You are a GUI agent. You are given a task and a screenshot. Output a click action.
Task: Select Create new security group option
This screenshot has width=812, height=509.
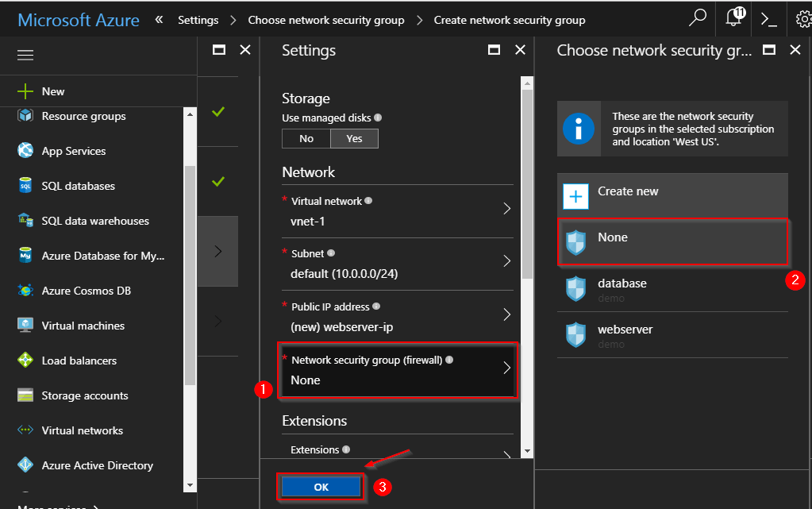[x=672, y=196]
